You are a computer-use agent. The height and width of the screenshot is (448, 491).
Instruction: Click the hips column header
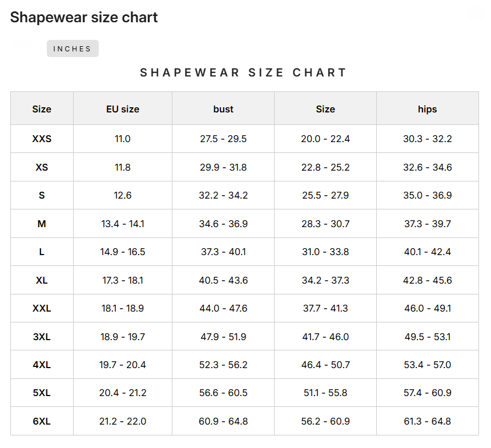427,109
